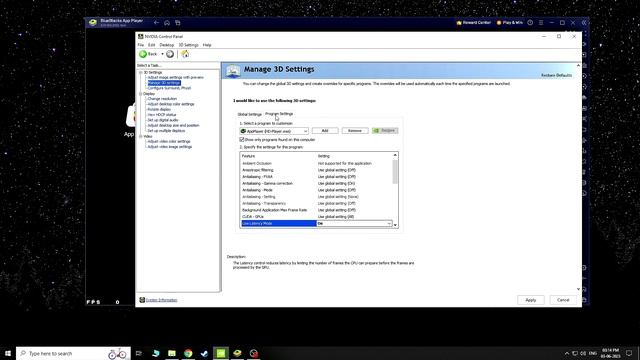
Task: Click BlueStacks back arrow in title bar
Action: (x=156, y=23)
